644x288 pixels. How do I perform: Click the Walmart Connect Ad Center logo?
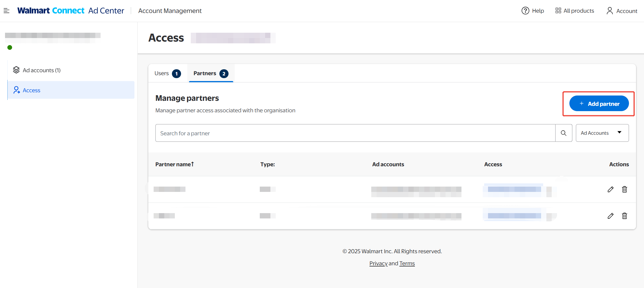coord(71,11)
